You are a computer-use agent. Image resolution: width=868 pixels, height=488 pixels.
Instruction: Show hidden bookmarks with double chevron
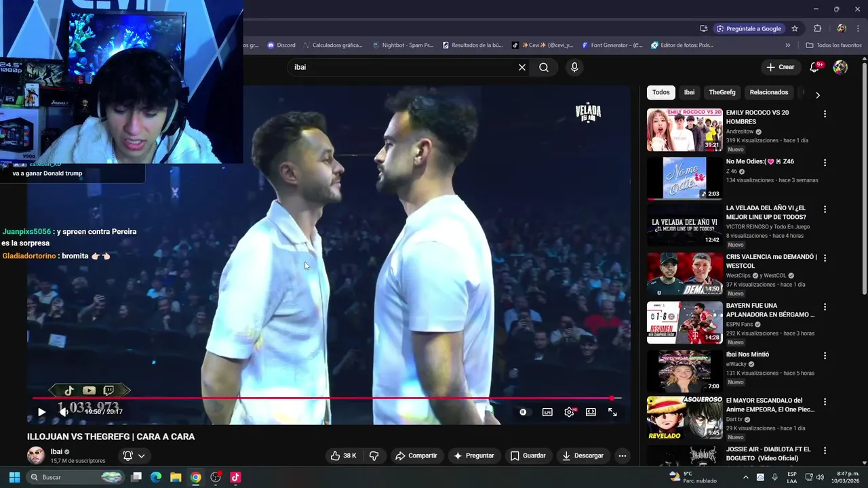click(787, 45)
